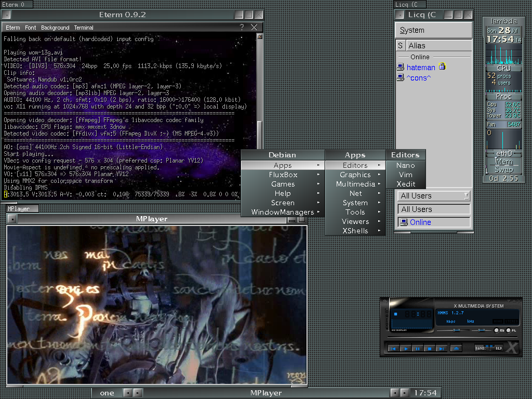Switch to next workspace with right arrow
Screen dimensions: 532x399
[x=137, y=393]
